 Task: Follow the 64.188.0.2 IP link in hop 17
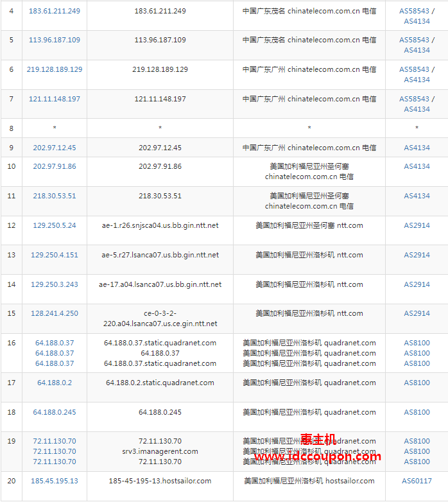(55, 383)
